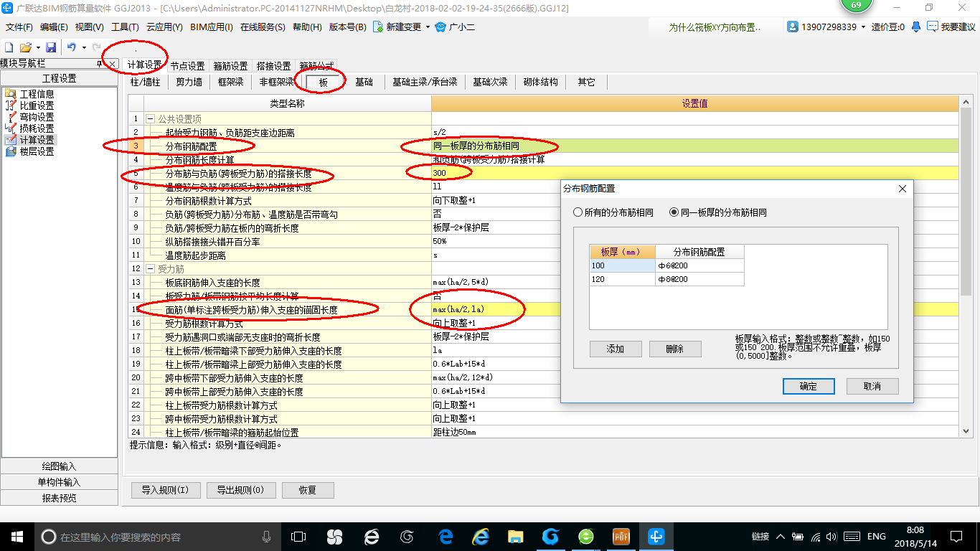Open the 绘图输入 navigation section

tap(59, 466)
